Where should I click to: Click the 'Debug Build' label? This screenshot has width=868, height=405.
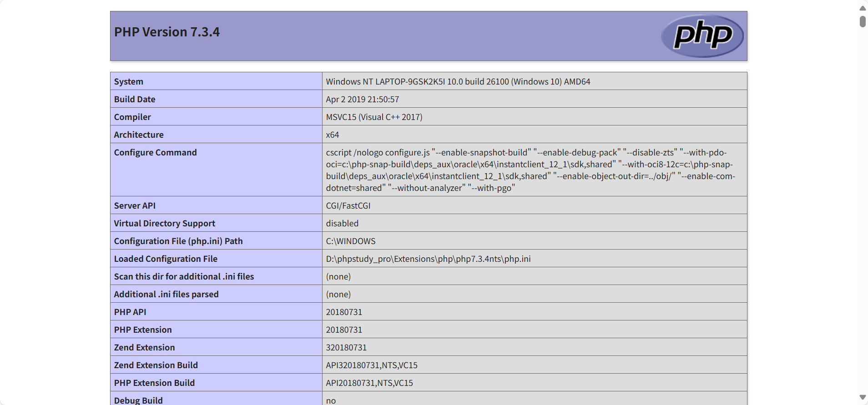[138, 400]
